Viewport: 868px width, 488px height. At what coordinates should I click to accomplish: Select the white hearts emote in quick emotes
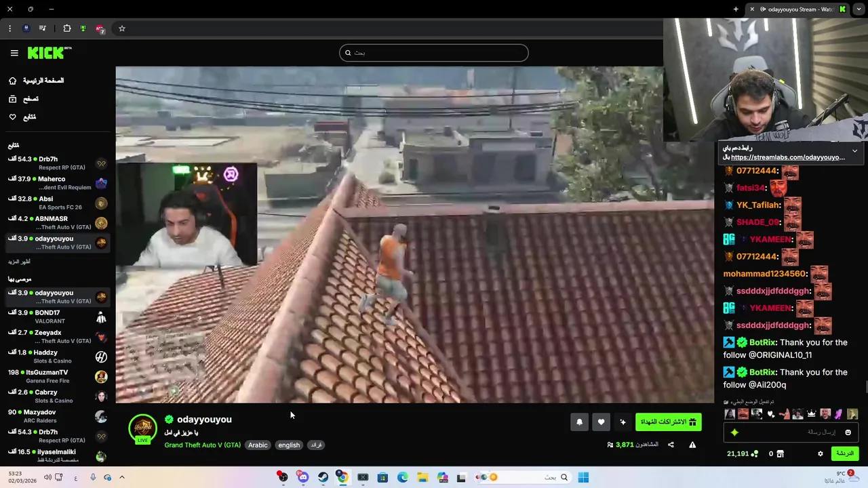coord(770,414)
